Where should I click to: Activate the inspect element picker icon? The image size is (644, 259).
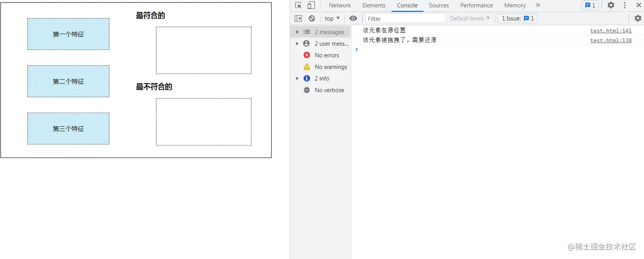pos(298,6)
